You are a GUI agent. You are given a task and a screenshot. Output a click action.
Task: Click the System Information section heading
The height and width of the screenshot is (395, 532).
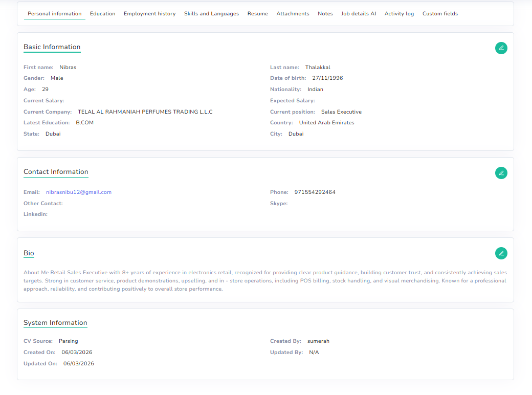pyautogui.click(x=55, y=323)
